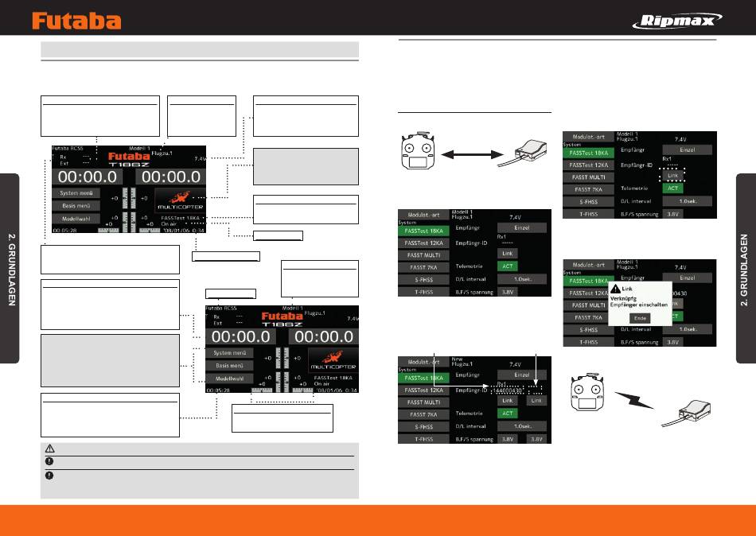Click the Link button in the screen below the double-arrow drawing

507,254
